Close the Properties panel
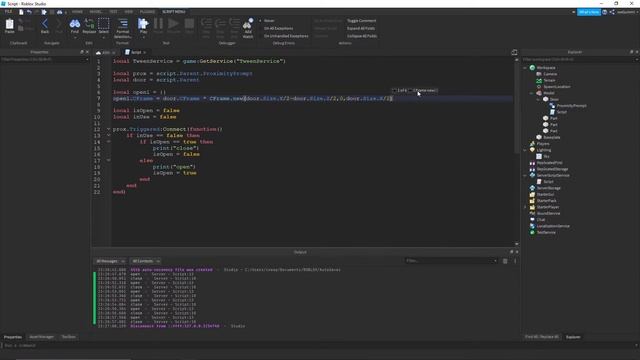Screen dimensions: 640x360 pos(87,52)
